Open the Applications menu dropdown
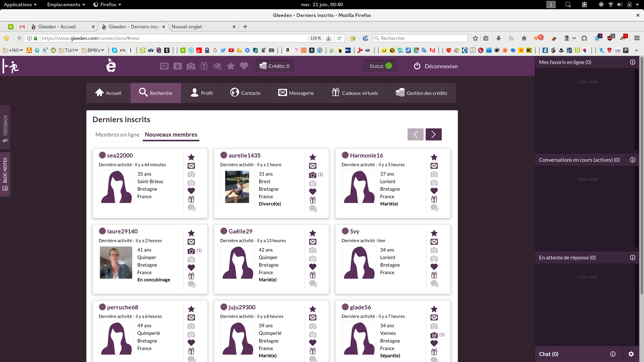644x362 pixels. coord(20,5)
